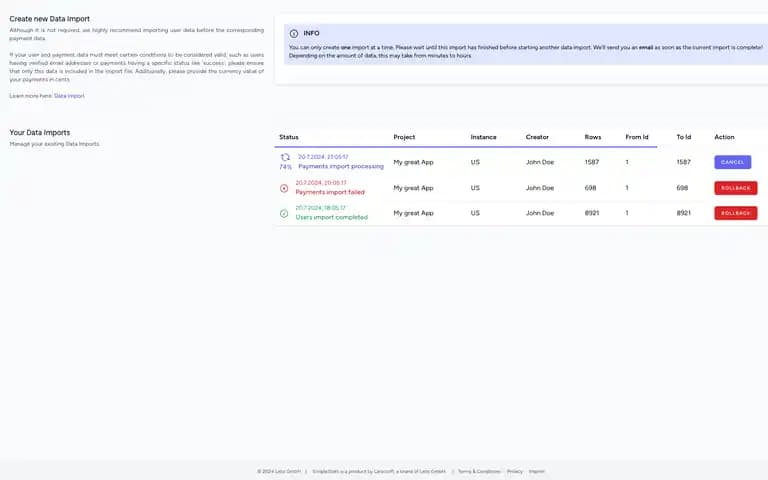Select 'Payments import processing' status text
The image size is (768, 480).
(341, 167)
